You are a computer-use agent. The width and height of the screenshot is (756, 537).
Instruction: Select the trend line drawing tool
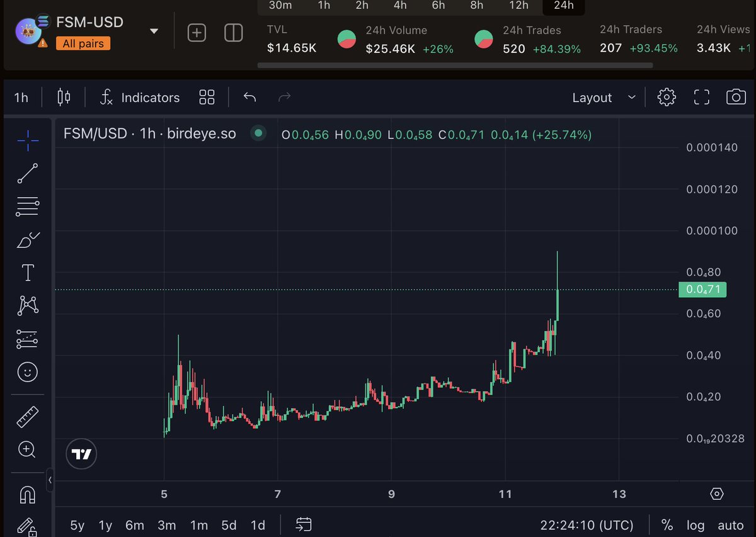(28, 173)
